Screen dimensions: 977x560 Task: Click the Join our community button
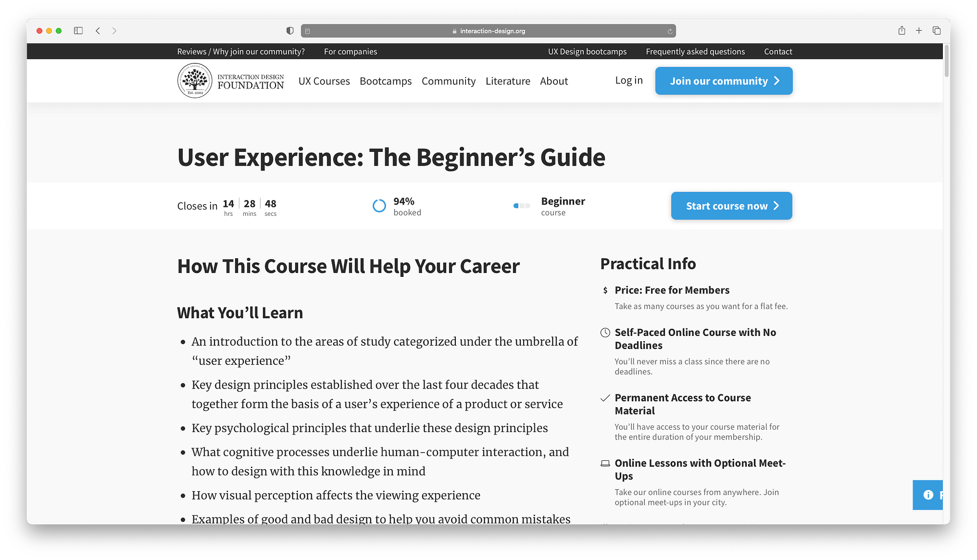click(724, 81)
